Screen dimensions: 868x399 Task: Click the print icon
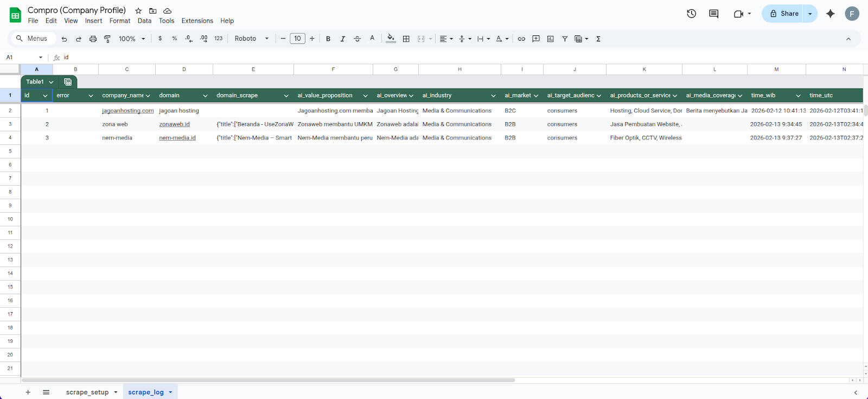coord(93,39)
